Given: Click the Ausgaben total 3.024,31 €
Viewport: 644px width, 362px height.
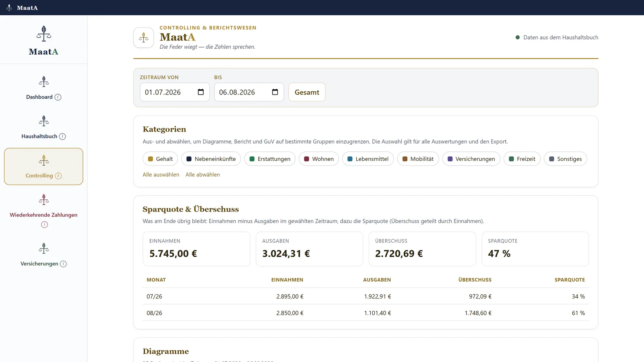Looking at the screenshot, I should [286, 254].
